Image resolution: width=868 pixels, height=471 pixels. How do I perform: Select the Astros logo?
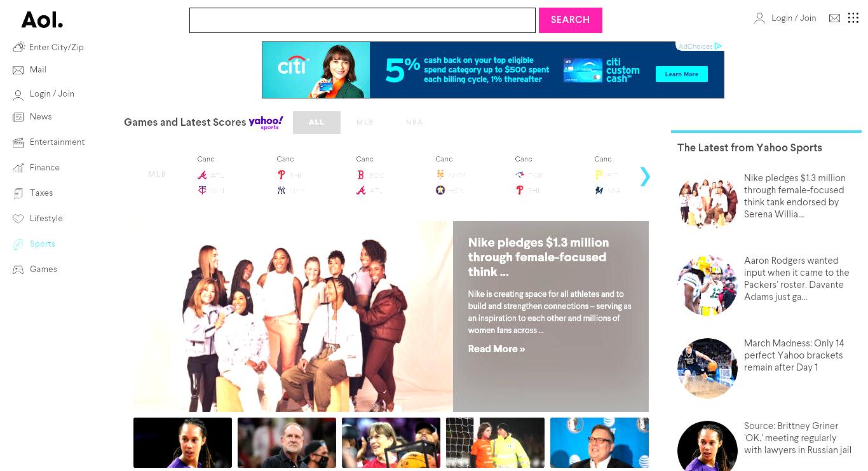440,190
